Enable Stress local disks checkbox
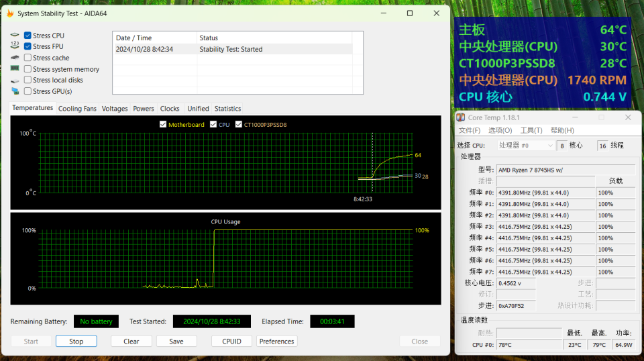 click(x=28, y=80)
